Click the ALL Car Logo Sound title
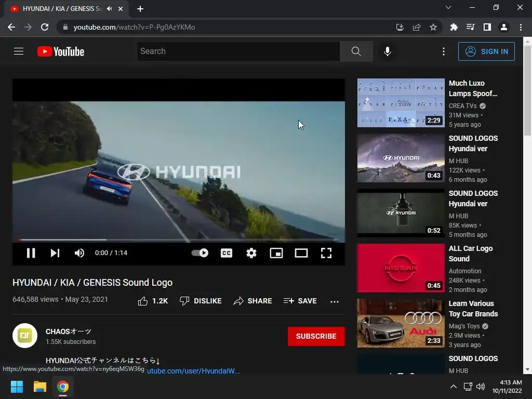532x399 pixels. coord(471,254)
